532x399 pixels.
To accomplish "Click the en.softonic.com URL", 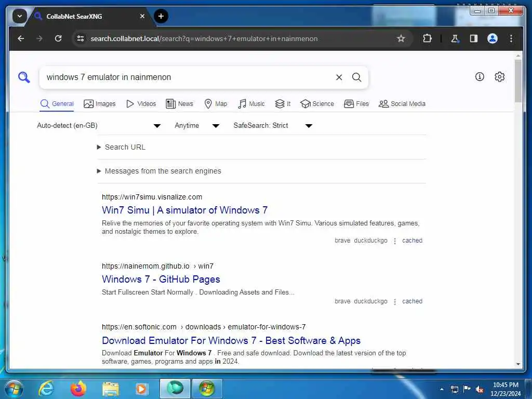I will [x=204, y=327].
